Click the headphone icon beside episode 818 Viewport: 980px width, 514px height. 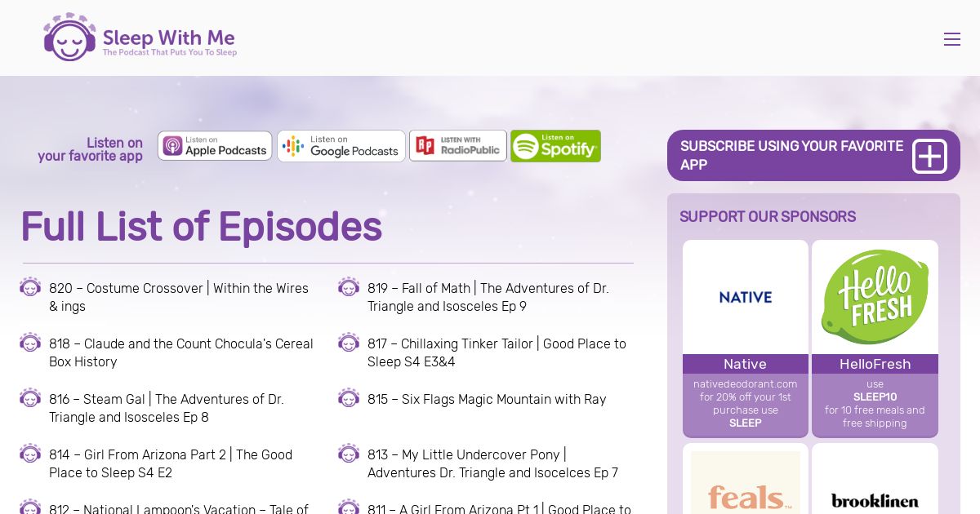pyautogui.click(x=30, y=343)
